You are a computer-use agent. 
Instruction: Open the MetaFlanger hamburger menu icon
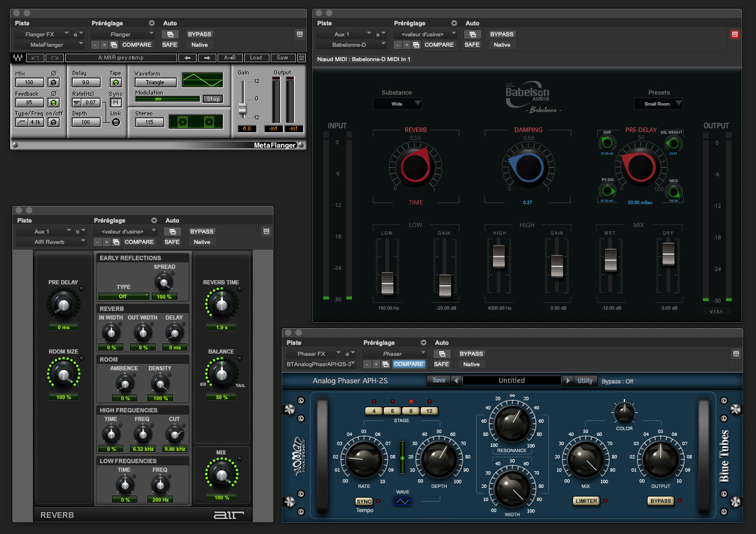click(x=301, y=58)
